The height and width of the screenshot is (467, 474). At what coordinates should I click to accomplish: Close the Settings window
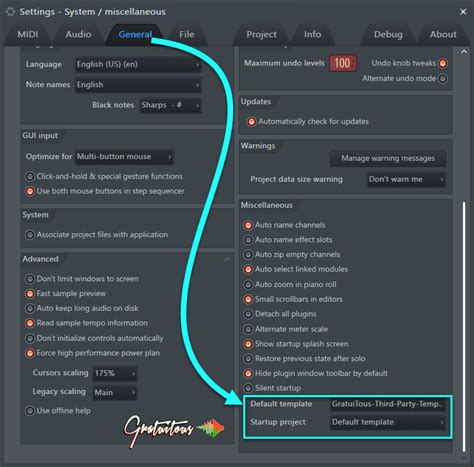[x=463, y=12]
